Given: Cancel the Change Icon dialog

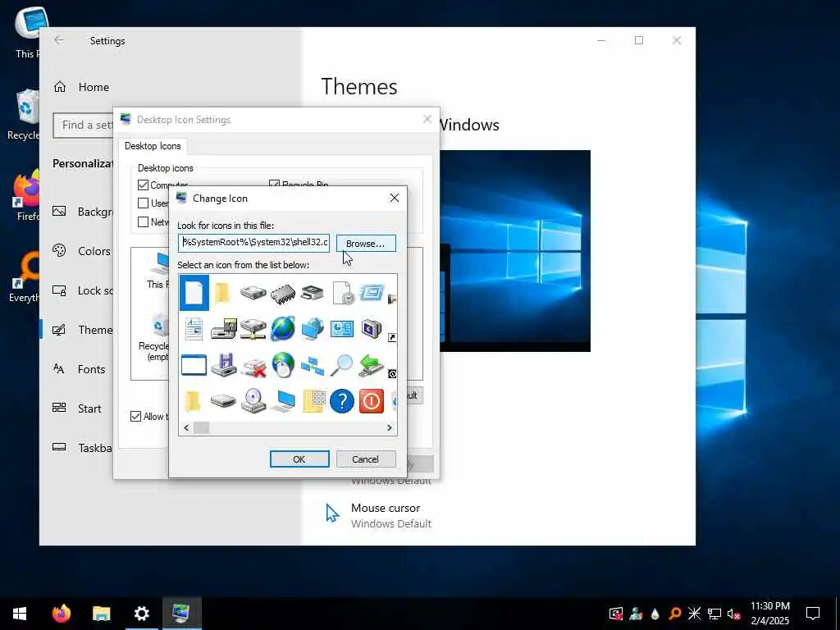Looking at the screenshot, I should pos(366,459).
